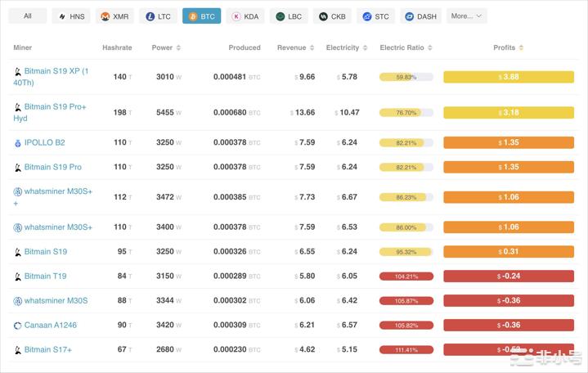
Task: Select the XMR coin filter tab
Action: coord(114,16)
